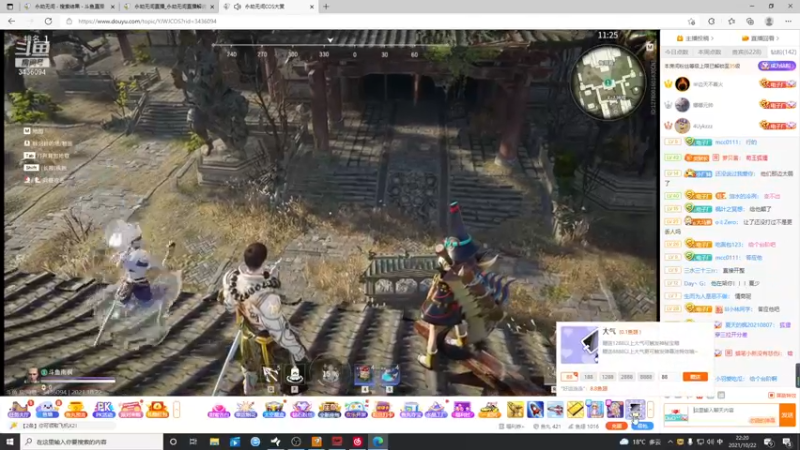Switch to the second browser tab

tap(169, 7)
